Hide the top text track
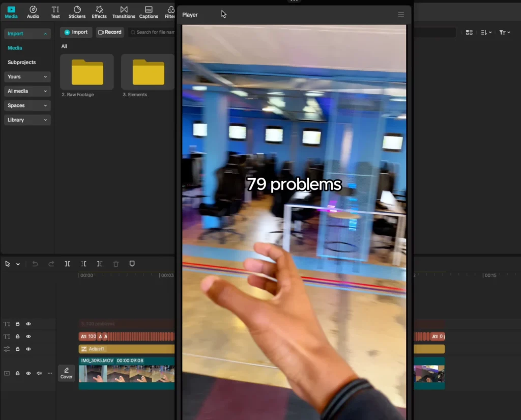 point(28,324)
